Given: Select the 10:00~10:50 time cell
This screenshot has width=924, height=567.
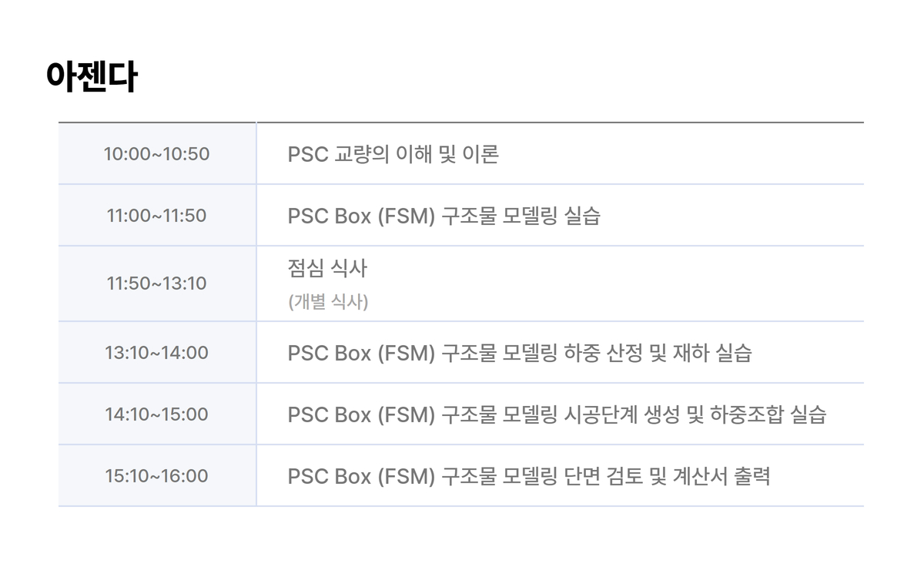Looking at the screenshot, I should (157, 154).
